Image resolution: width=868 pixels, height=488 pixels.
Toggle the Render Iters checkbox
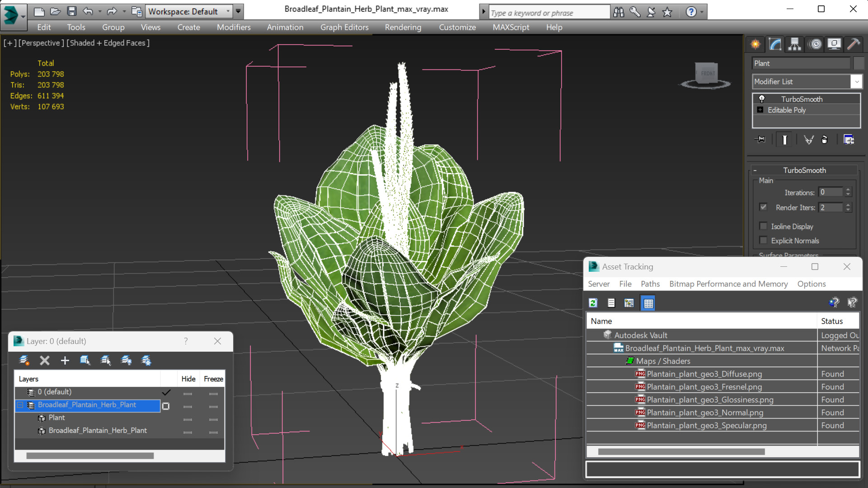coord(764,207)
